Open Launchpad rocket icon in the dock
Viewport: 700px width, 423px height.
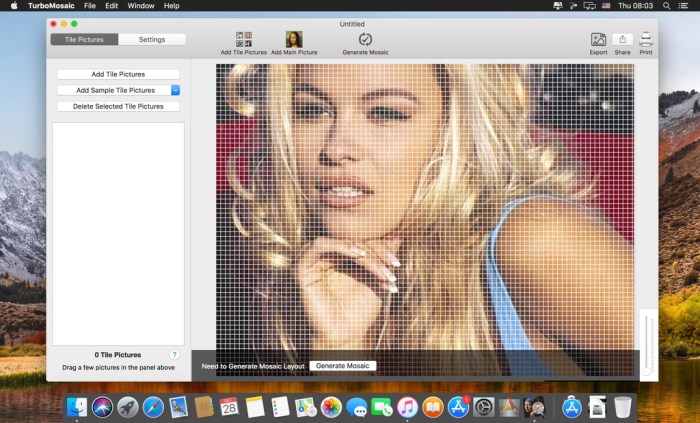pos(128,407)
